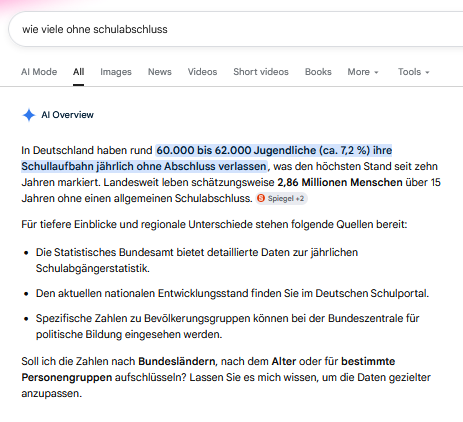Click the 2,86 Millionen Menschen bold text
This screenshot has width=463, height=422.
click(340, 182)
